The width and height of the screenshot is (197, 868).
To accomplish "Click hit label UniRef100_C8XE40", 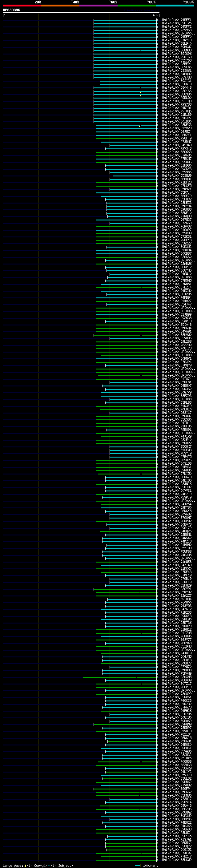I will coord(176,440).
